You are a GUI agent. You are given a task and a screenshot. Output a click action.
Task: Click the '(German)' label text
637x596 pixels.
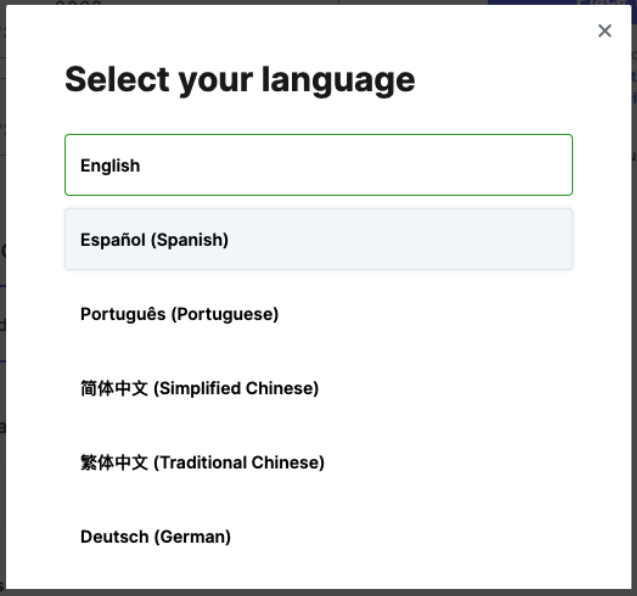click(192, 536)
